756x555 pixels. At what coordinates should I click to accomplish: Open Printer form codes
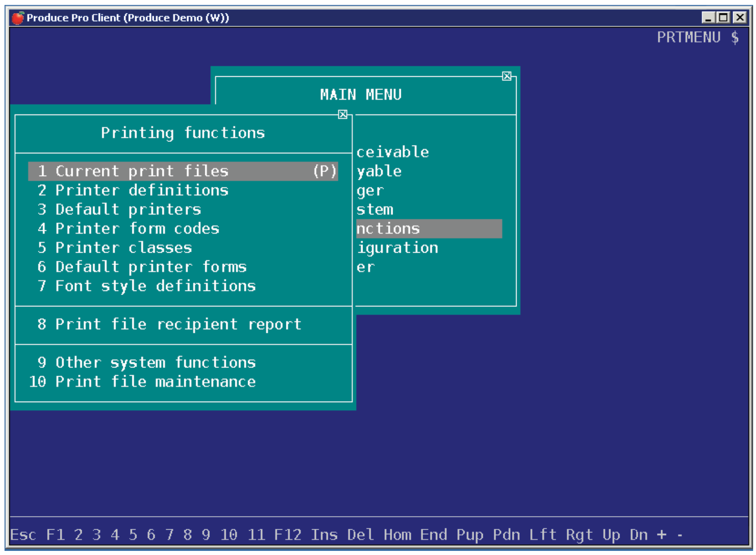click(x=128, y=229)
